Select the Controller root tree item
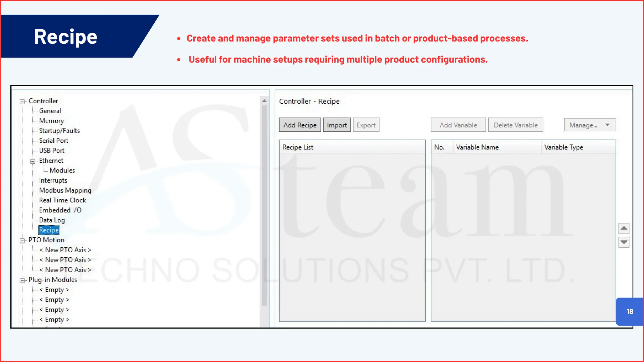This screenshot has width=644, height=362. [43, 101]
